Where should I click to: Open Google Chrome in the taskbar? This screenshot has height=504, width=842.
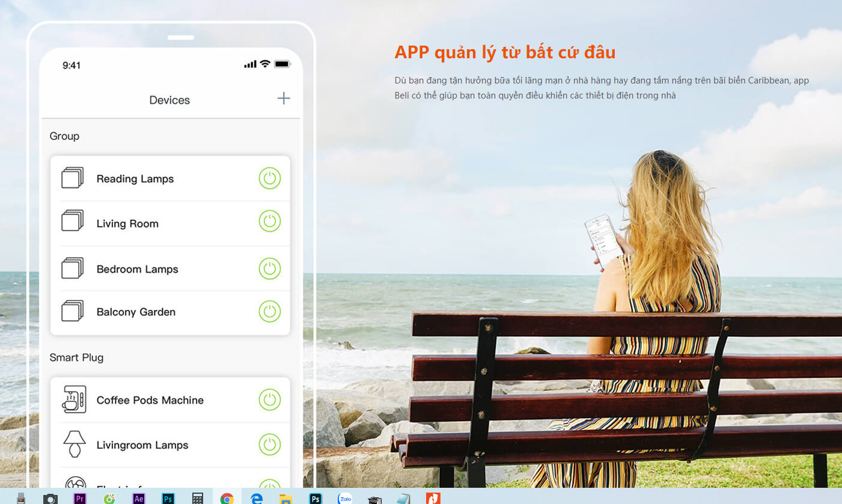pyautogui.click(x=227, y=498)
